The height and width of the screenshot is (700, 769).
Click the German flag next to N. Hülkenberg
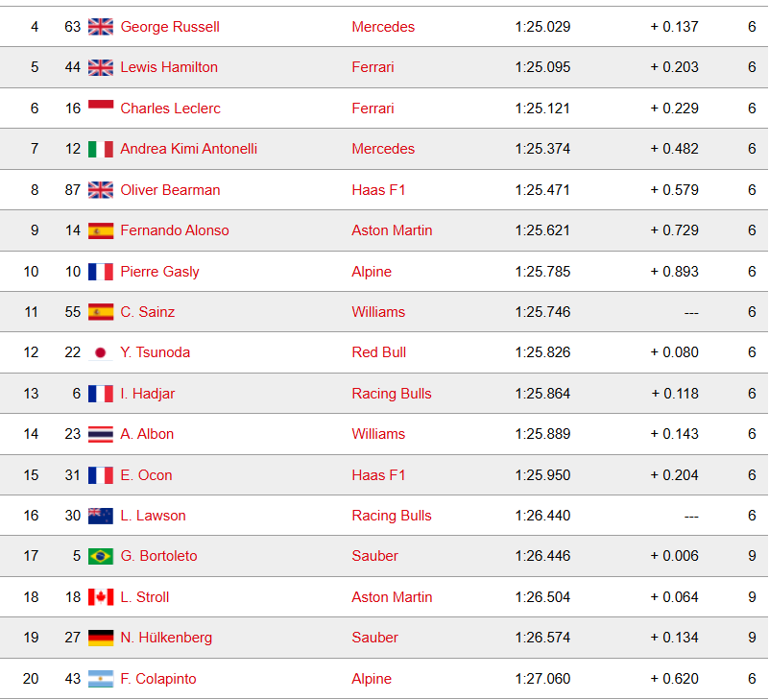101,638
